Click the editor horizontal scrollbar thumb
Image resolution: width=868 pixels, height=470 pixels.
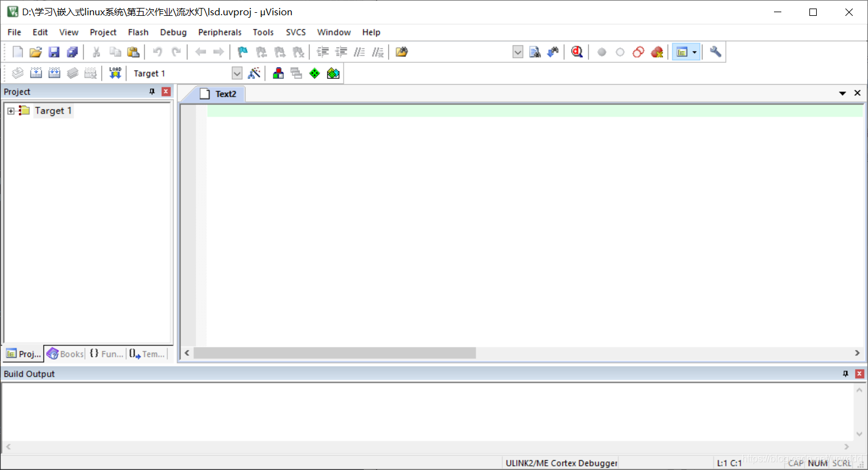pyautogui.click(x=335, y=353)
